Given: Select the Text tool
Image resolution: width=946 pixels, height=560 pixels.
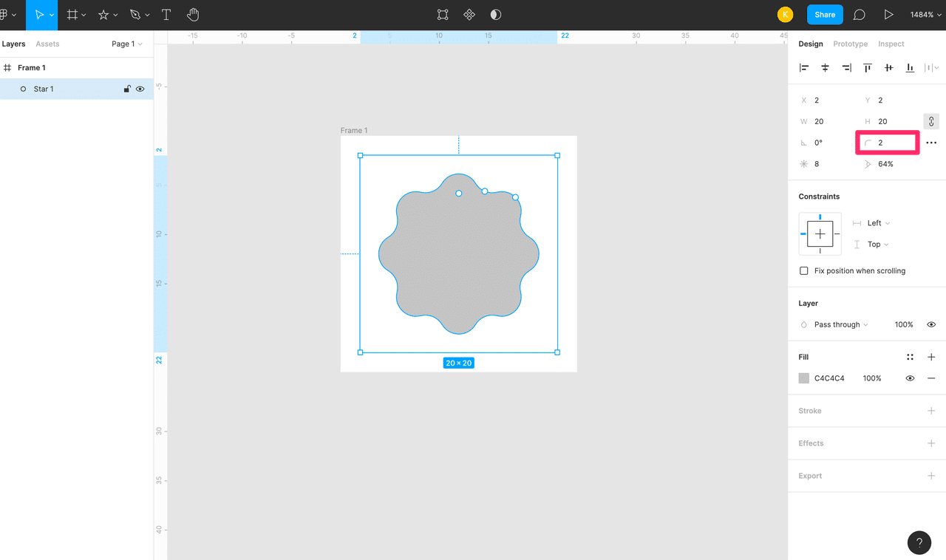Looking at the screenshot, I should coord(166,15).
